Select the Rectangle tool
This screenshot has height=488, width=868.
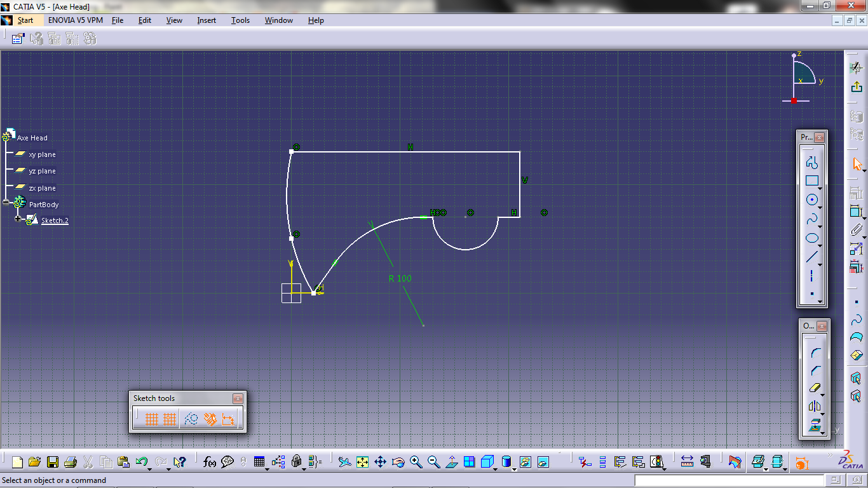point(811,180)
